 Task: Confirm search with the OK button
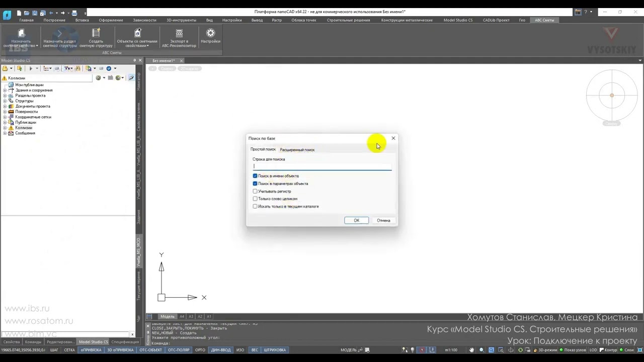tap(356, 220)
